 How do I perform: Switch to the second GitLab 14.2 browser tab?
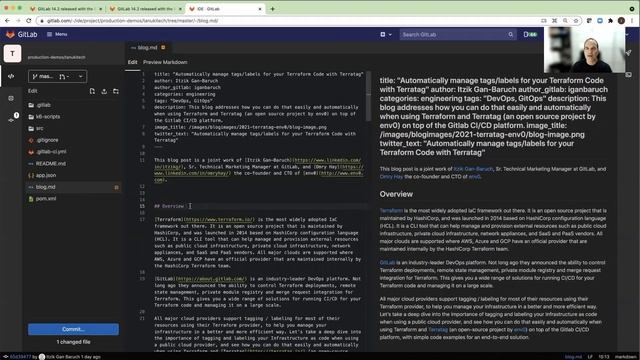tap(145, 9)
